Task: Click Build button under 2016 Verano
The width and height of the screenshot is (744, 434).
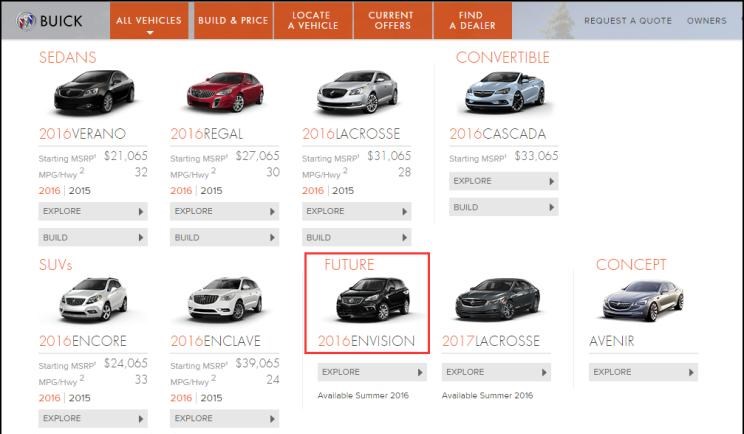Action: (x=93, y=237)
